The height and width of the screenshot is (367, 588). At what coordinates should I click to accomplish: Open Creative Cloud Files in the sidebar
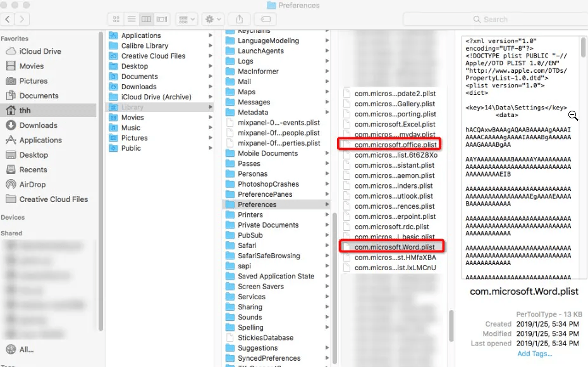click(x=53, y=199)
